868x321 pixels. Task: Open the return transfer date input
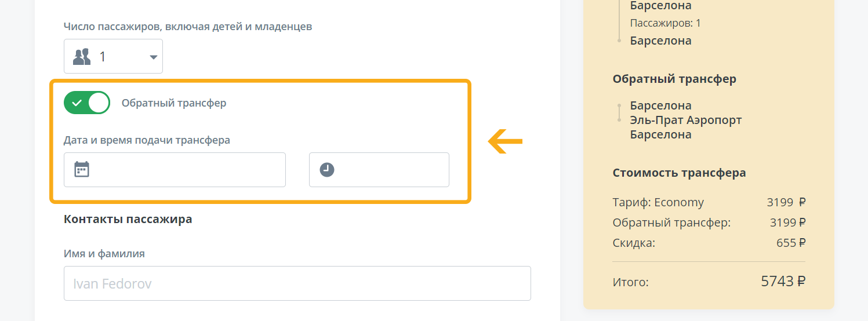tap(175, 170)
